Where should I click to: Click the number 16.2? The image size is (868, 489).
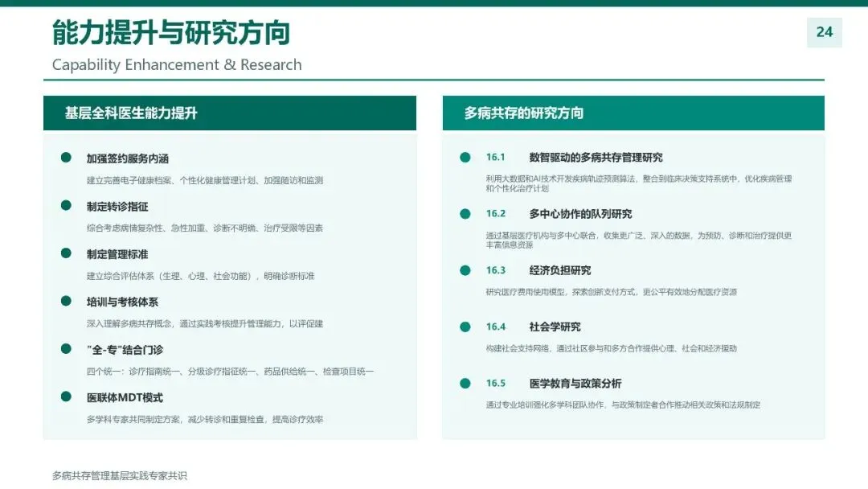coord(495,214)
